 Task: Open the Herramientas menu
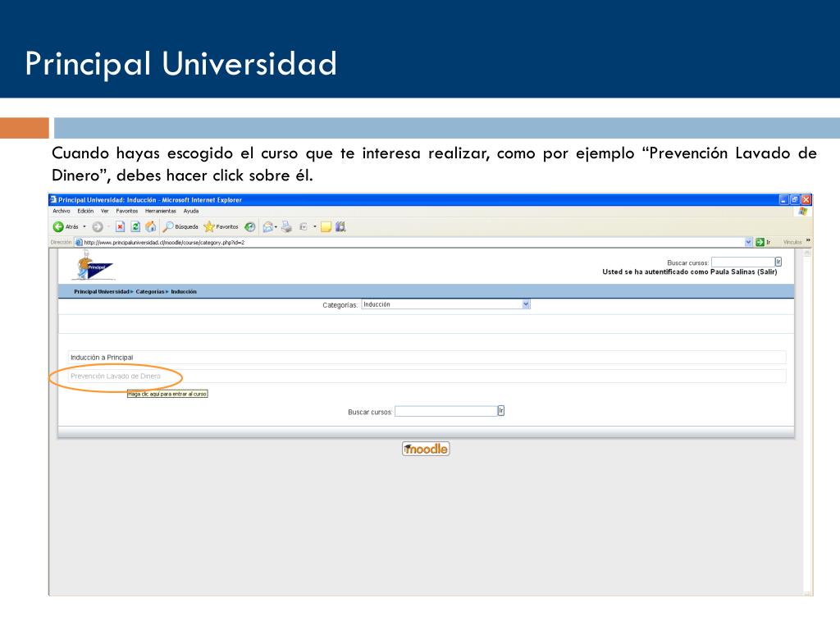(x=160, y=211)
